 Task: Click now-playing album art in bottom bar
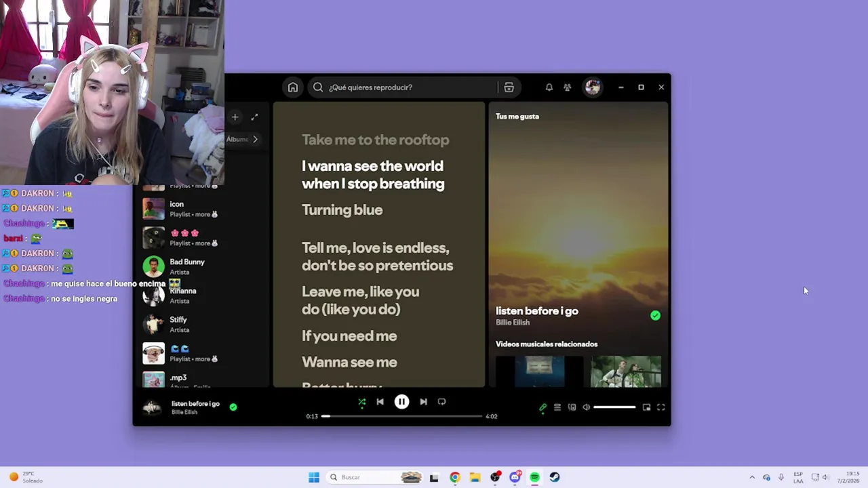(152, 407)
